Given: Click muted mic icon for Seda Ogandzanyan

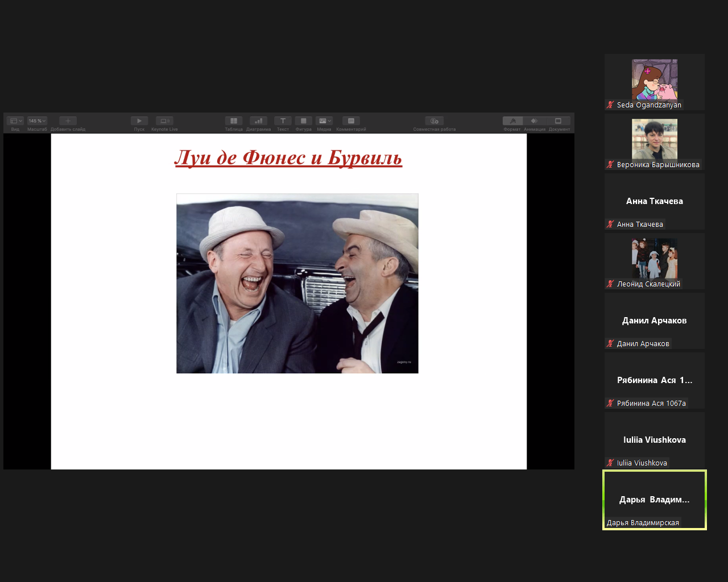Looking at the screenshot, I should click(x=610, y=105).
